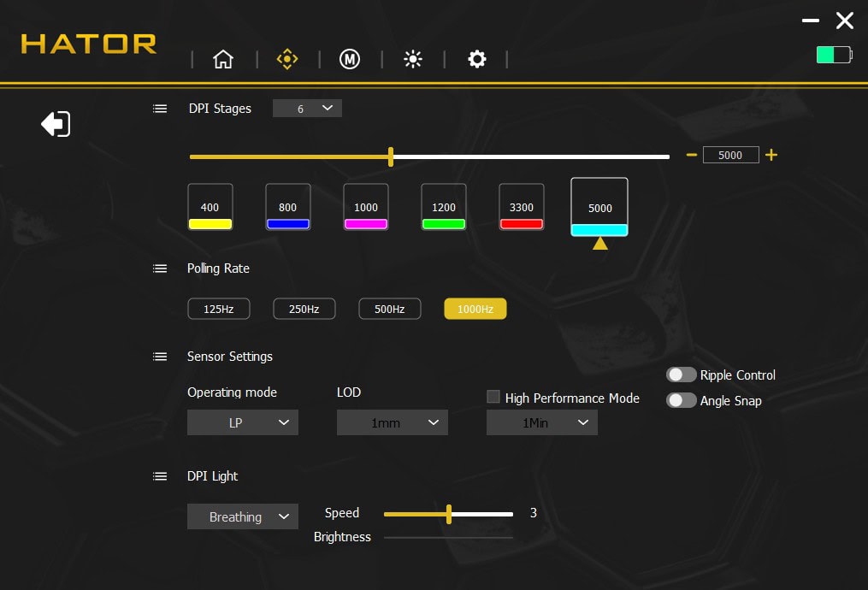Click the Speed slider handle
The height and width of the screenshot is (590, 868).
tap(449, 514)
